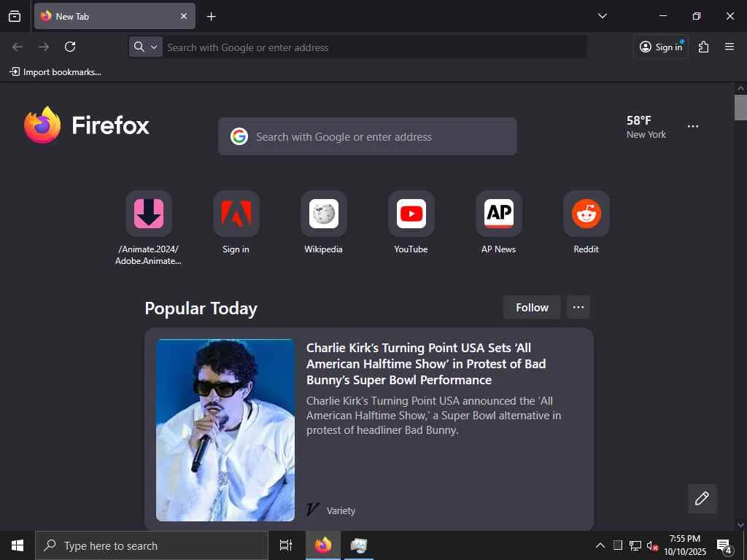Click the vertical scrollbar thumb
The width and height of the screenshot is (747, 560).
[740, 108]
